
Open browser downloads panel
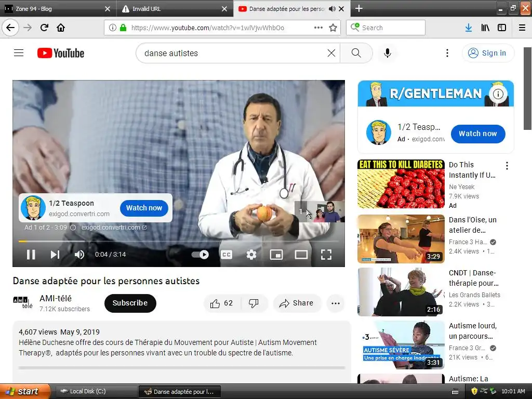[x=468, y=28]
